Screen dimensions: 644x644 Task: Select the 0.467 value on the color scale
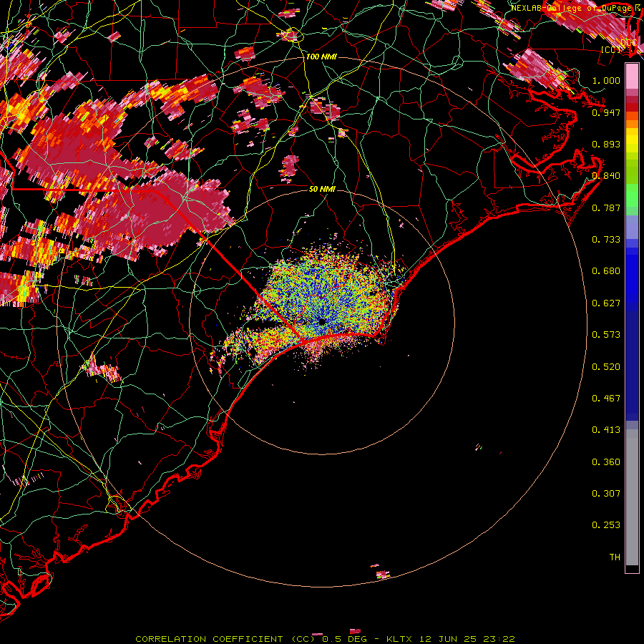pos(606,399)
